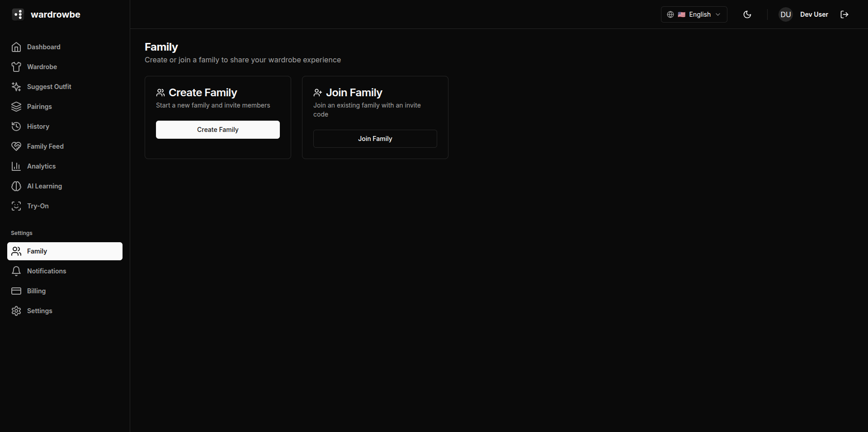Select the Suggest Outfit sparkle icon
868x432 pixels.
tap(16, 87)
